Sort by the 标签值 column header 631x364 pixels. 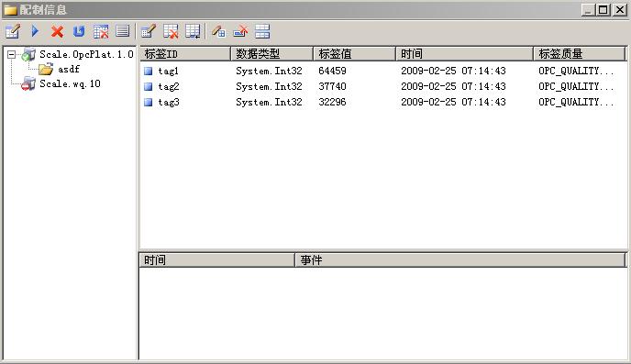tap(354, 53)
